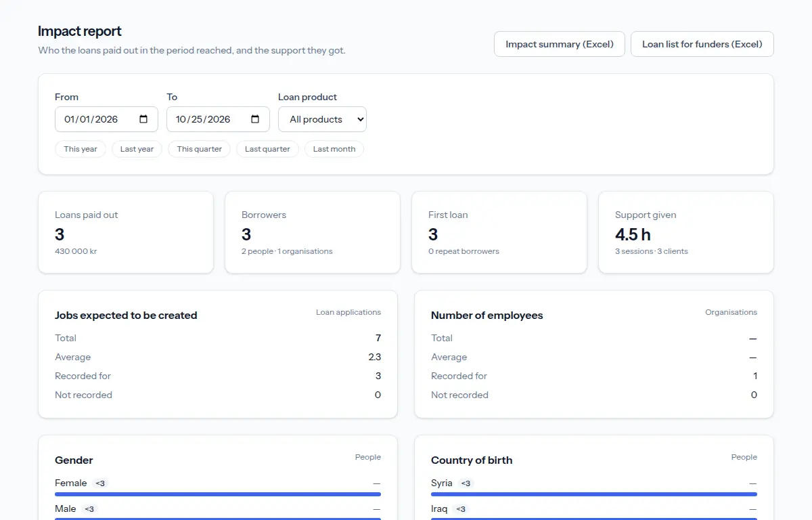Click the report subtitle about loans paid out

point(191,50)
